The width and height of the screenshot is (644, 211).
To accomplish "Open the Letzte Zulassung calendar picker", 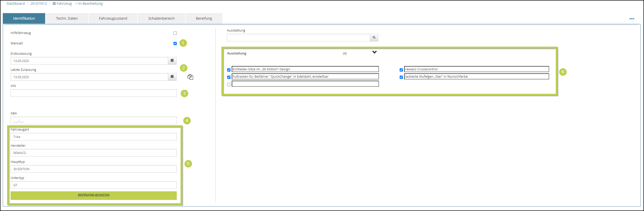I will click(x=172, y=77).
